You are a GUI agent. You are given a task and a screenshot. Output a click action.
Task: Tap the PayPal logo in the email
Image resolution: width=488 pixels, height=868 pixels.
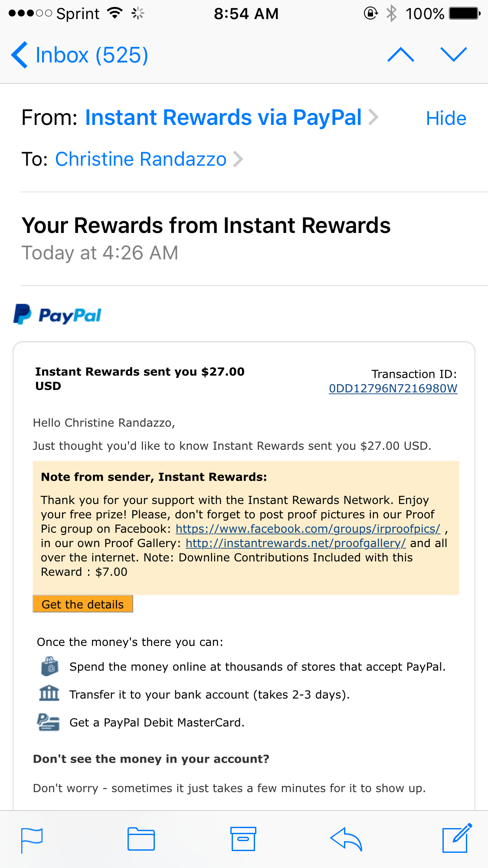click(57, 314)
